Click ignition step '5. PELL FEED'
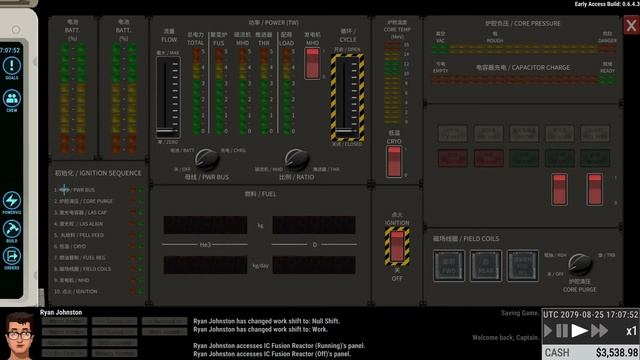This screenshot has height=360, width=640. [x=79, y=236]
